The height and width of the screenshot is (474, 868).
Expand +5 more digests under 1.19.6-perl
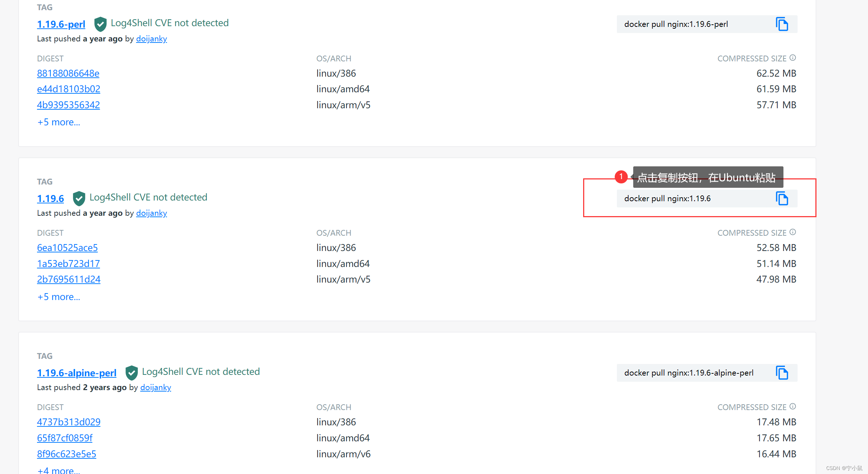[x=59, y=122]
